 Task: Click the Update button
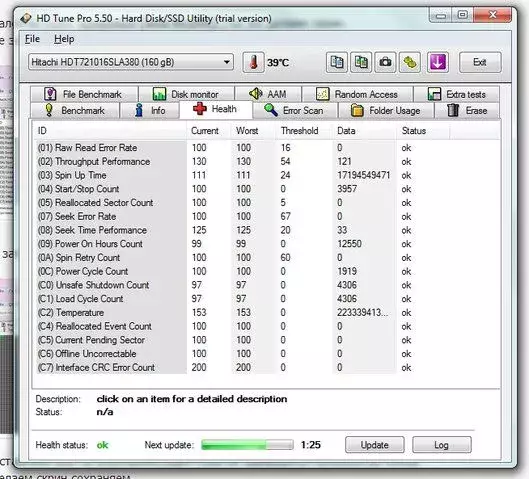pyautogui.click(x=374, y=445)
